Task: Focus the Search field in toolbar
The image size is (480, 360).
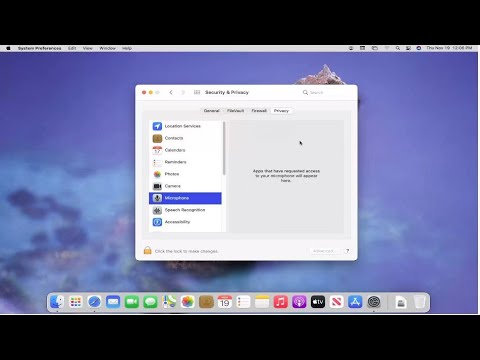Action: tap(326, 92)
